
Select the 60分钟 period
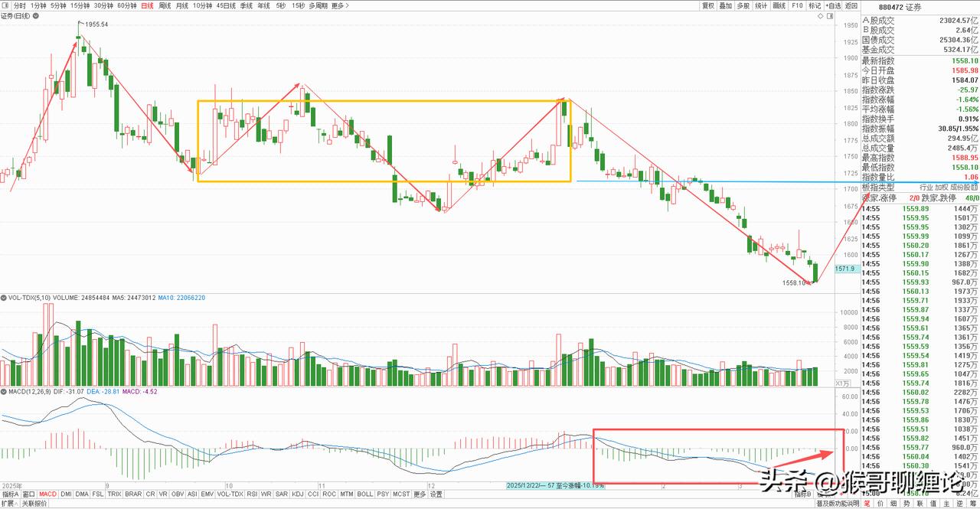pyautogui.click(x=127, y=5)
